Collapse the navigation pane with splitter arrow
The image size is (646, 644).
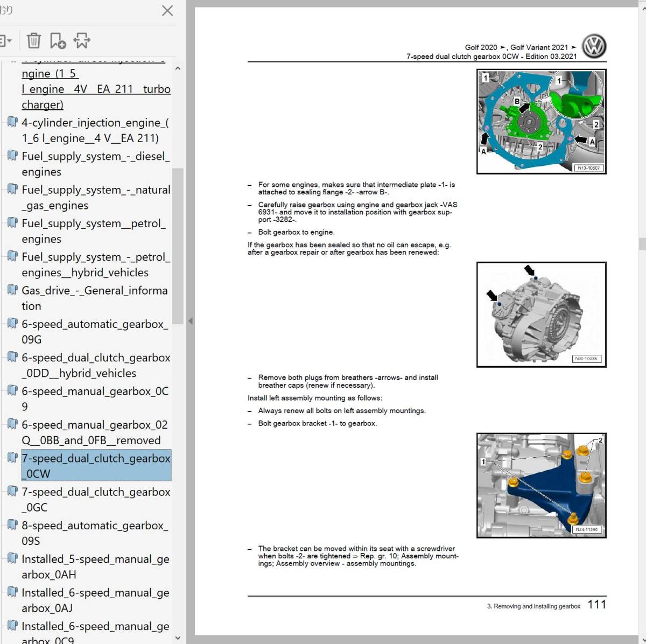point(190,321)
